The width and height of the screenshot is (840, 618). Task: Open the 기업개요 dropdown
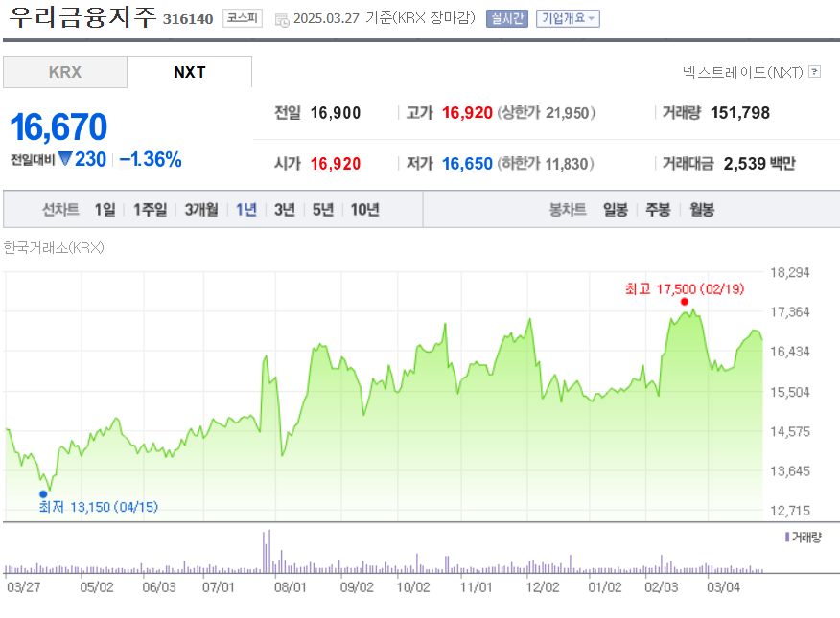[x=568, y=19]
